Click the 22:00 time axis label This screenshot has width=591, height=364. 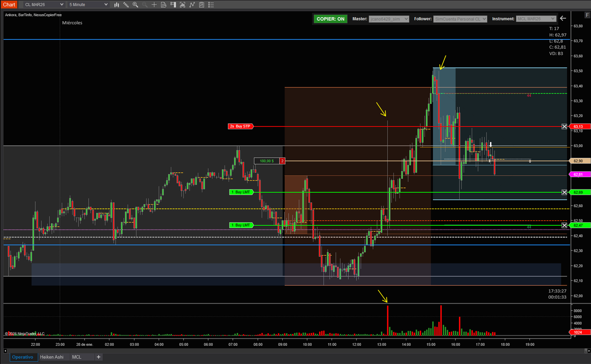(x=35, y=345)
